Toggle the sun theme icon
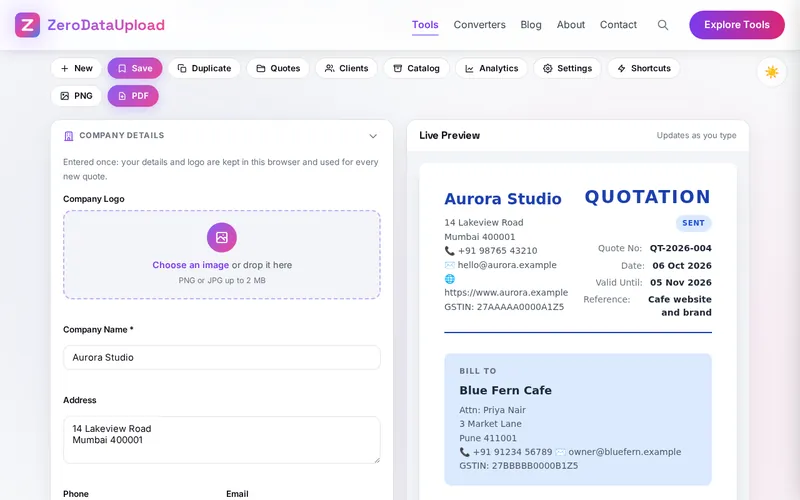 click(771, 72)
